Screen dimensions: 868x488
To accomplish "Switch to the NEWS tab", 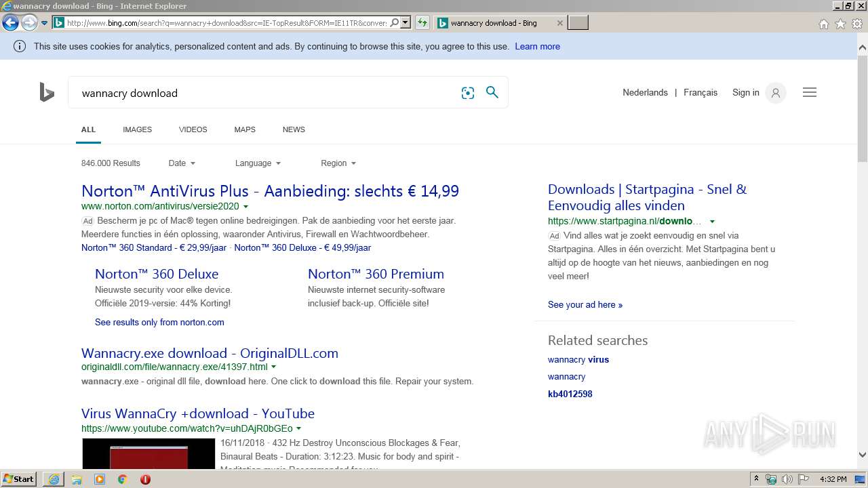I will click(294, 129).
